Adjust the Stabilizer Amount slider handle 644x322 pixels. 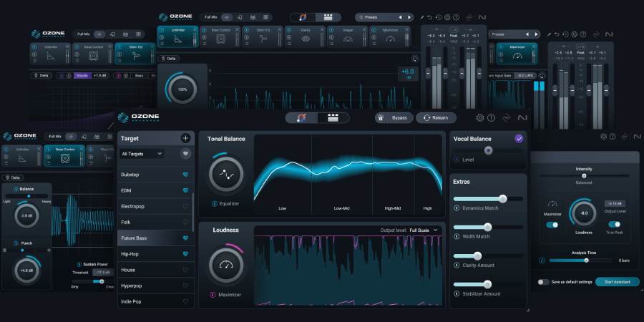[x=487, y=285]
